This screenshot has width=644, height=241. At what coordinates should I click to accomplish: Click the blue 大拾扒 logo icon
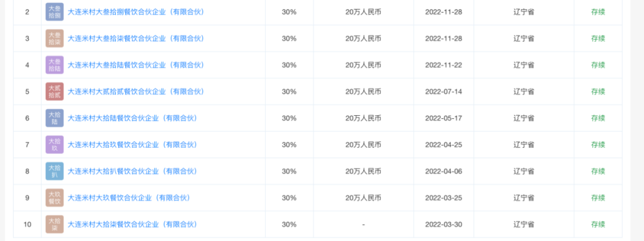pyautogui.click(x=55, y=171)
